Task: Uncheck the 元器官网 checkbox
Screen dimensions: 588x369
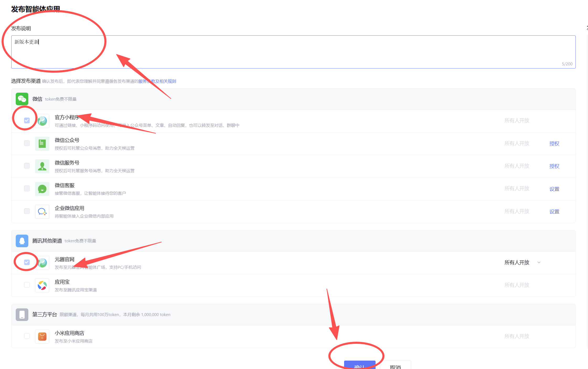Action: pyautogui.click(x=27, y=262)
